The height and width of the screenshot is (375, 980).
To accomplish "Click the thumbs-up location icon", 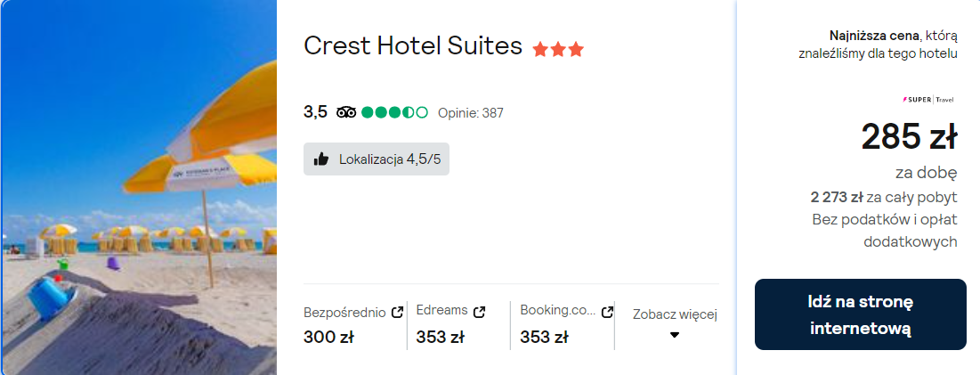I will click(321, 159).
